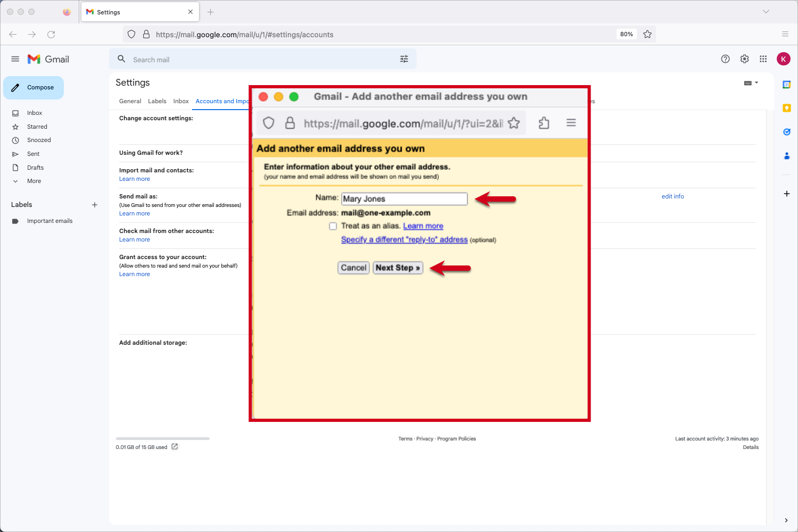Switch to Inbox settings tab
Image resolution: width=798 pixels, height=532 pixels.
click(x=181, y=101)
